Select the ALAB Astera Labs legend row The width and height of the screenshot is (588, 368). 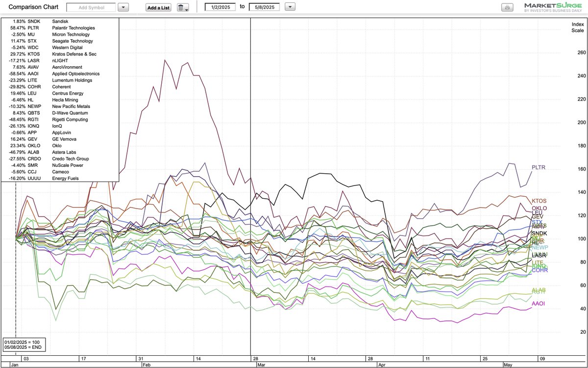(59, 152)
